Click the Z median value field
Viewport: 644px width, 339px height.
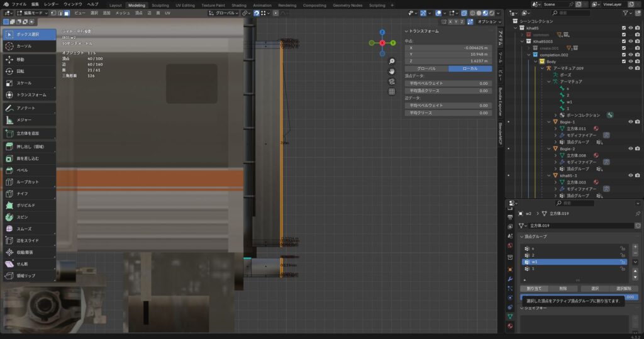coord(448,62)
